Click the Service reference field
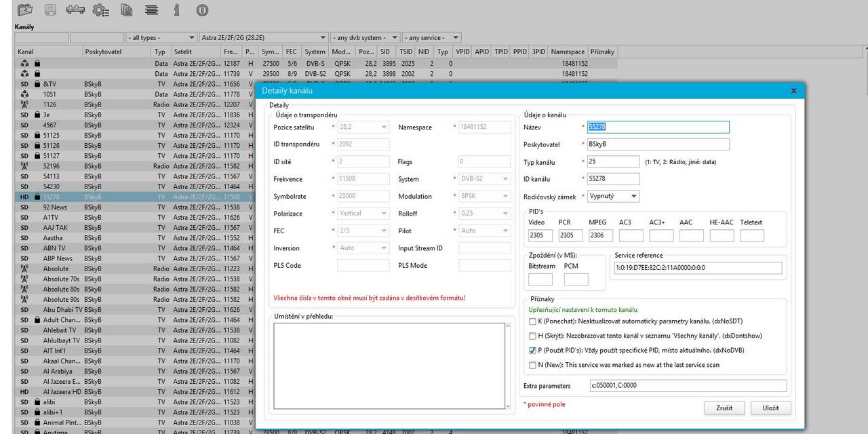 point(698,268)
